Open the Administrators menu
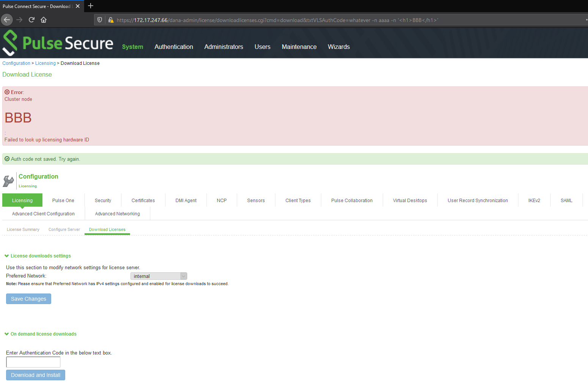 point(224,47)
